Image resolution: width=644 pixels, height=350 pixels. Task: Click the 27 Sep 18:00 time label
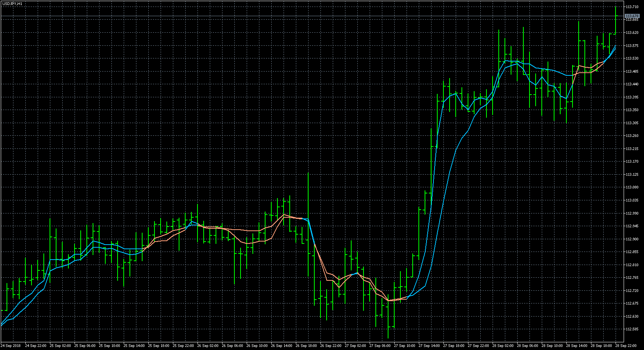tap(454, 346)
